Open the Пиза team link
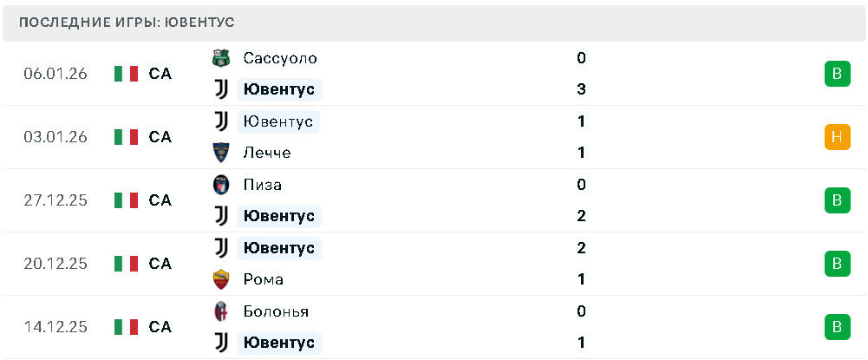The image size is (868, 360). tap(263, 185)
